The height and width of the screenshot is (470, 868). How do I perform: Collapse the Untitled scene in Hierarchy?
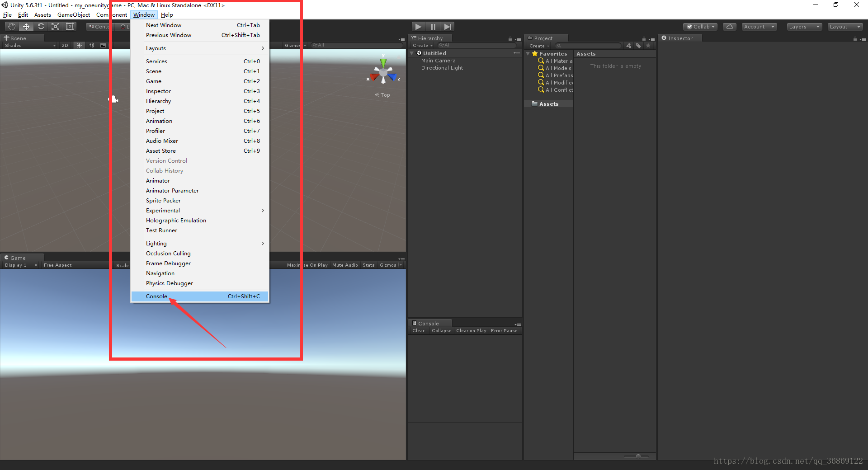point(412,53)
